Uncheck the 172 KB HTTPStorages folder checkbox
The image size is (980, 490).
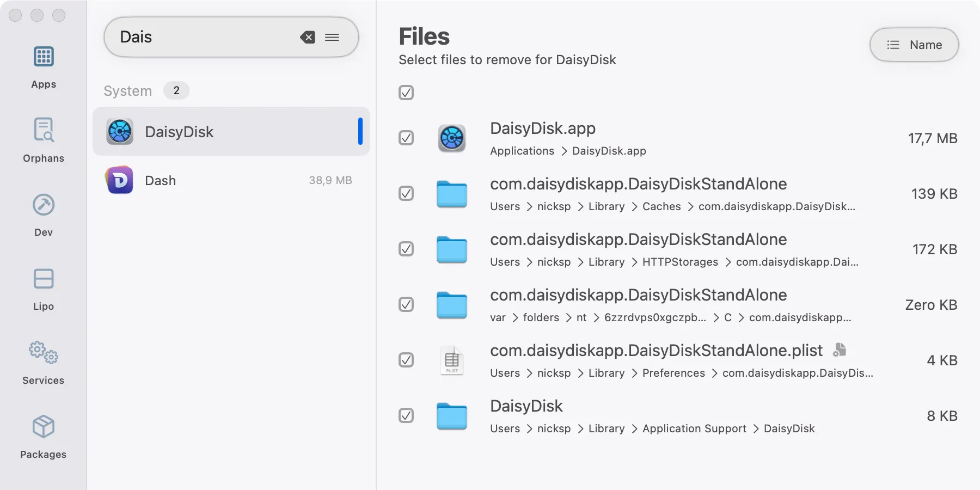pyautogui.click(x=406, y=249)
